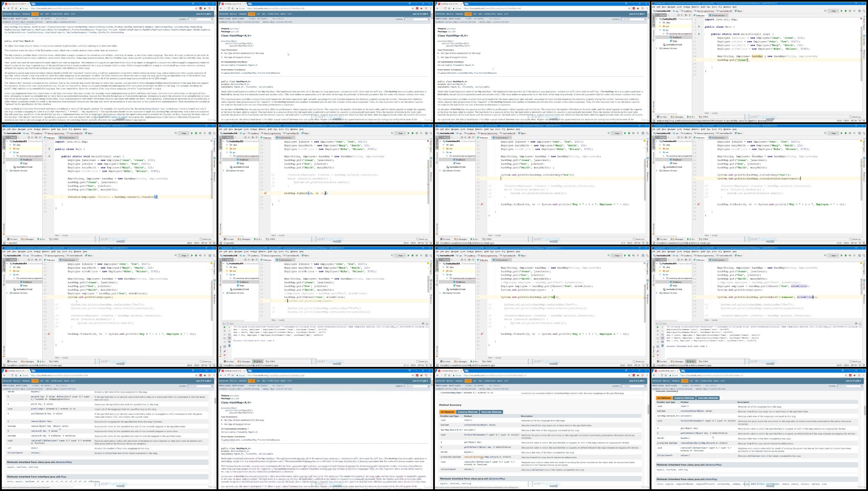Screen dimensions: 868x491
Task: Click horizontal scrollbar under Key-lines-only Run console
Action: point(275,358)
